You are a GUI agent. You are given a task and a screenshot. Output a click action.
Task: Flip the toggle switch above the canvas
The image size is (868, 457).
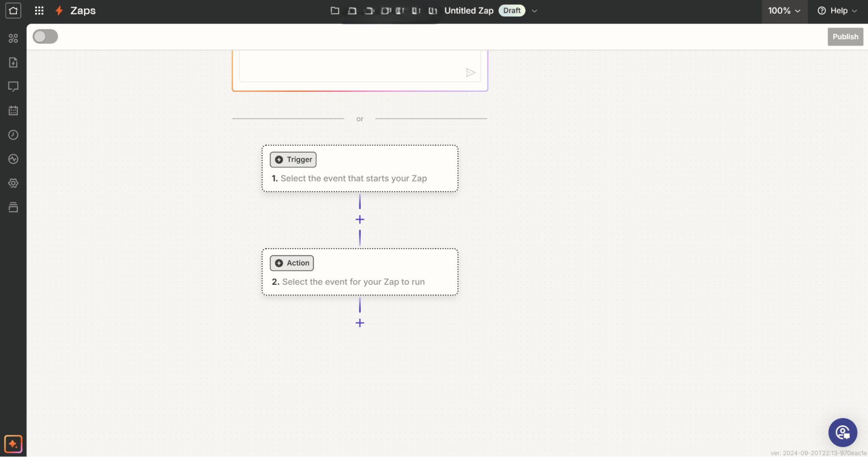45,36
